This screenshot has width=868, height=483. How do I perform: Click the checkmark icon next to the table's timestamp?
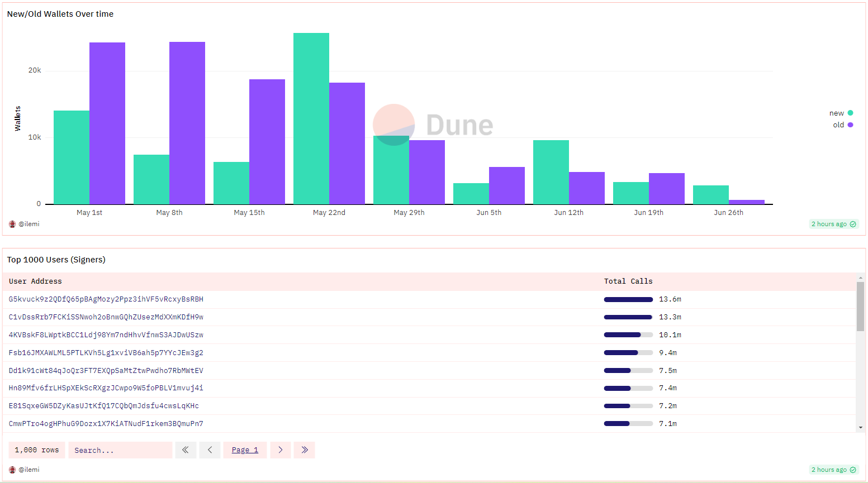853,470
